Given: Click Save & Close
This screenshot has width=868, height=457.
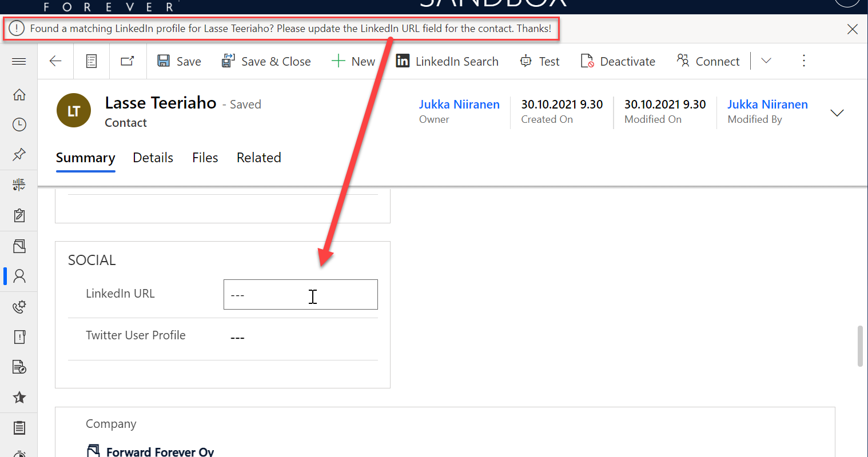Looking at the screenshot, I should 266,61.
